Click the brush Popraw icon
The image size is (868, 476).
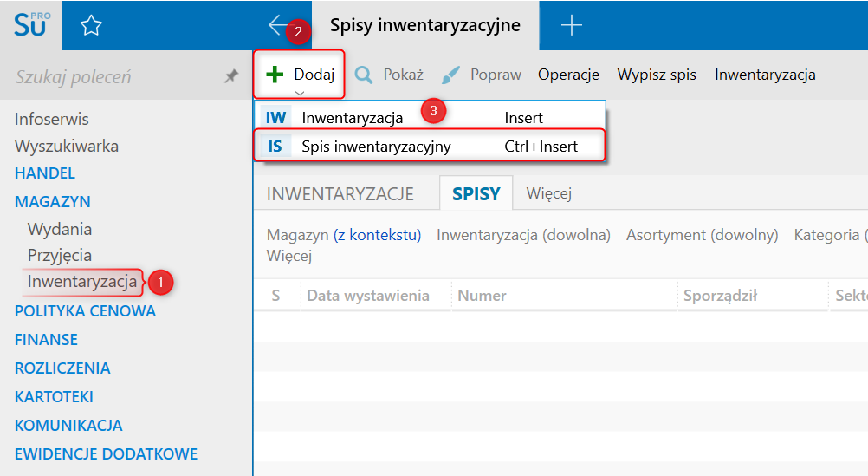tap(450, 75)
